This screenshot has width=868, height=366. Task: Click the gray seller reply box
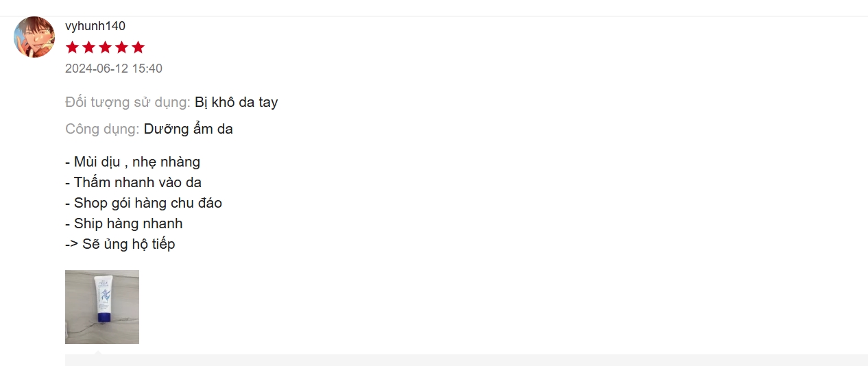point(466,361)
